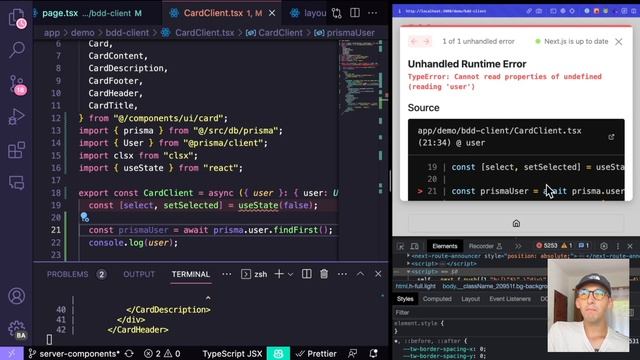Show more panel tabs via the ellipsis after TERMINAL
The width and height of the screenshot is (640, 360).
(x=227, y=274)
